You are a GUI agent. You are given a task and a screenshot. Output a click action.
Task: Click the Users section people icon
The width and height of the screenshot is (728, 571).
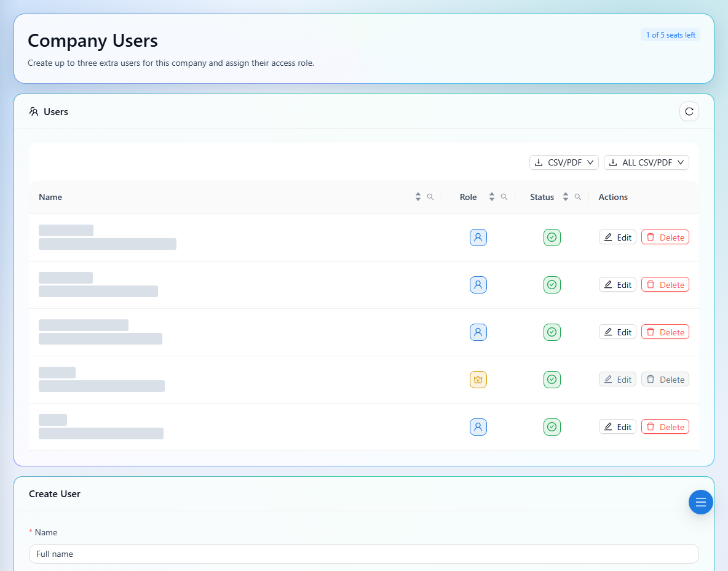(34, 111)
